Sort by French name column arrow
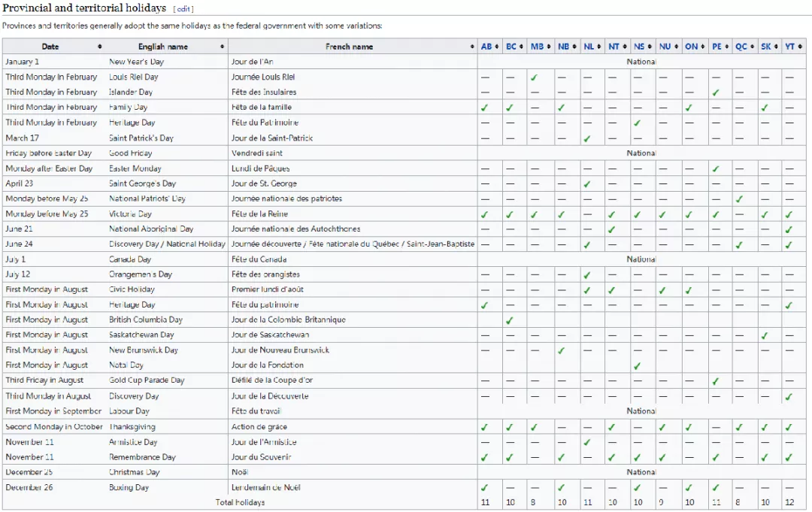 471,47
